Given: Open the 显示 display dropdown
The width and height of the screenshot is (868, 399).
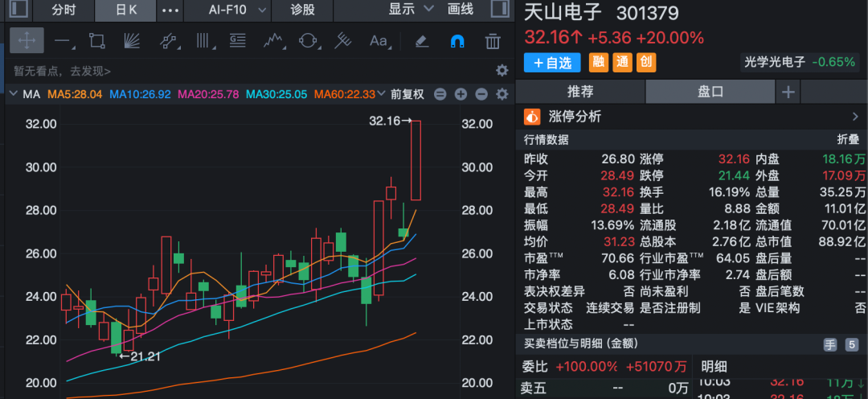Looking at the screenshot, I should (411, 9).
